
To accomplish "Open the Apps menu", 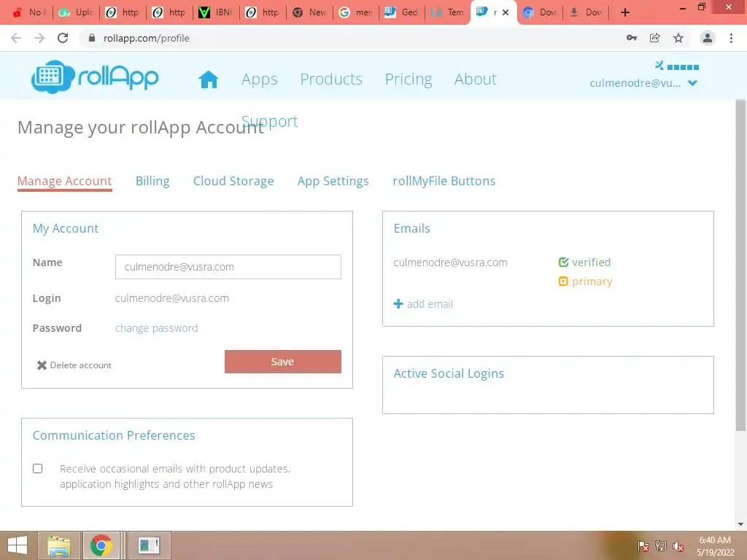I will [259, 79].
